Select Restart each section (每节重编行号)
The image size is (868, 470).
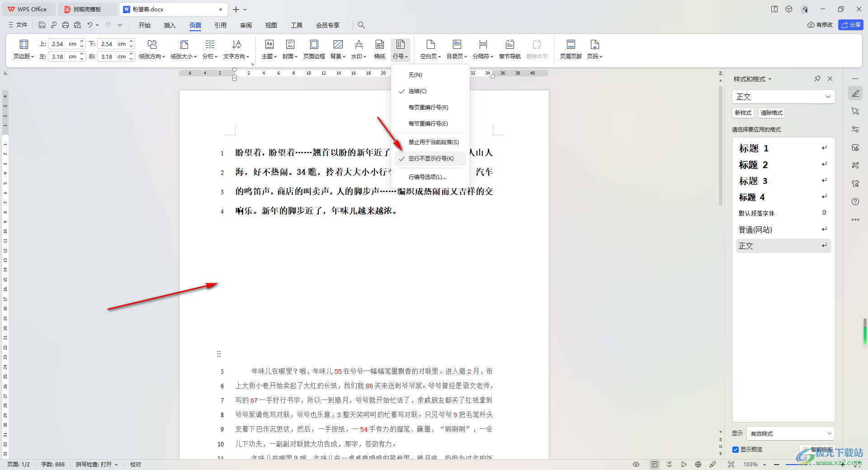pos(430,124)
